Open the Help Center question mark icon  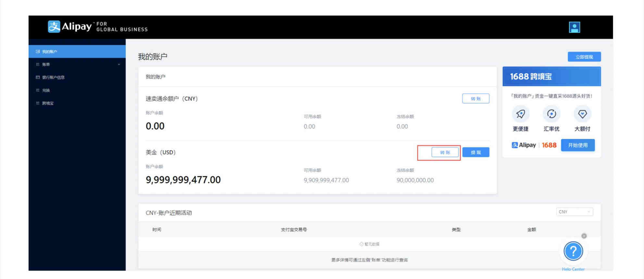[573, 251]
